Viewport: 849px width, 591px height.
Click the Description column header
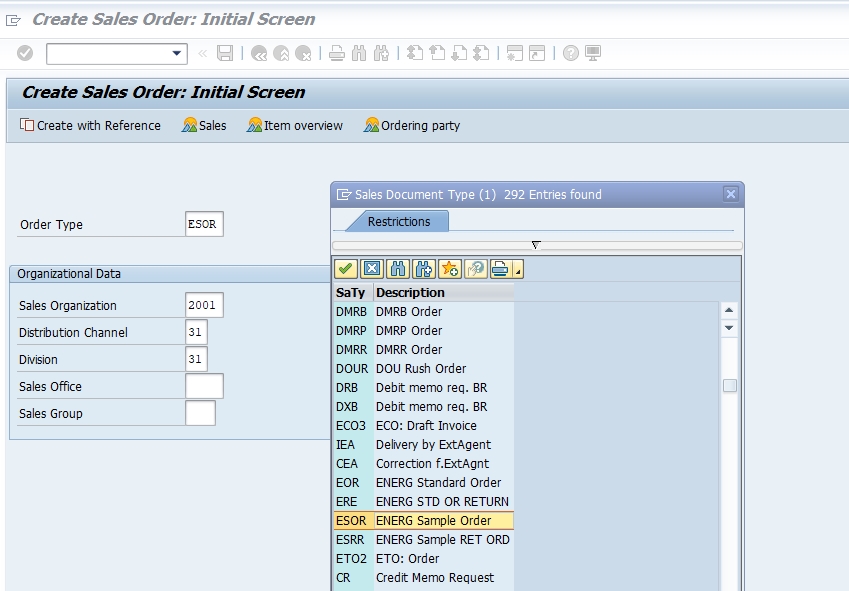click(x=443, y=293)
